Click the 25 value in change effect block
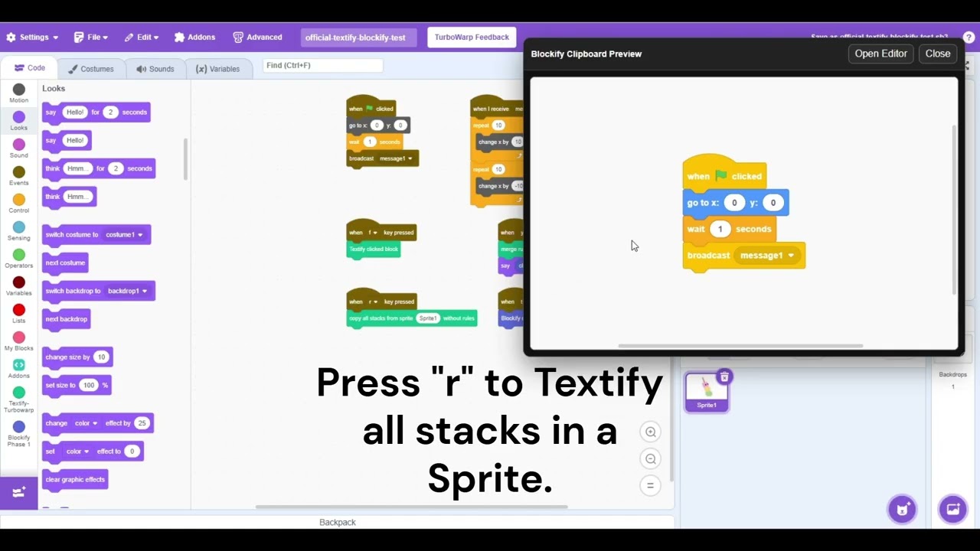This screenshot has height=551, width=980. [142, 423]
